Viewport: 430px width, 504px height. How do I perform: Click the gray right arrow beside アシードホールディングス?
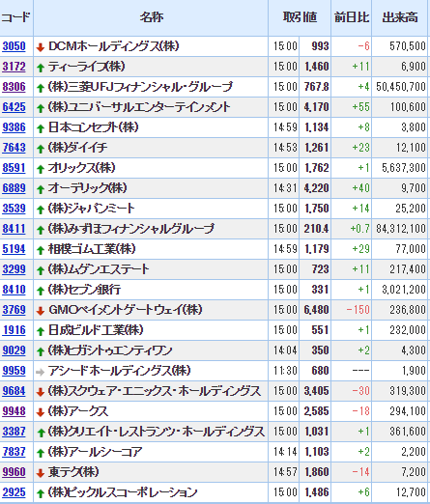(41, 373)
